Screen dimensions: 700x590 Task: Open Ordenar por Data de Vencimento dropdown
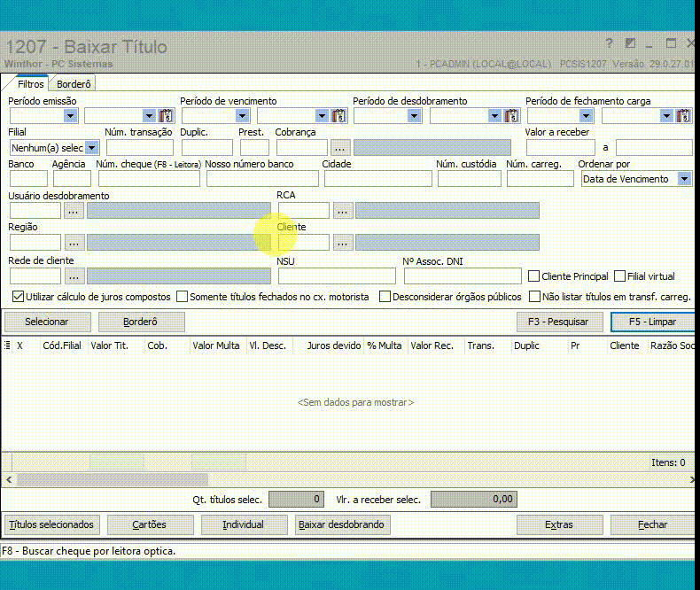pos(684,180)
